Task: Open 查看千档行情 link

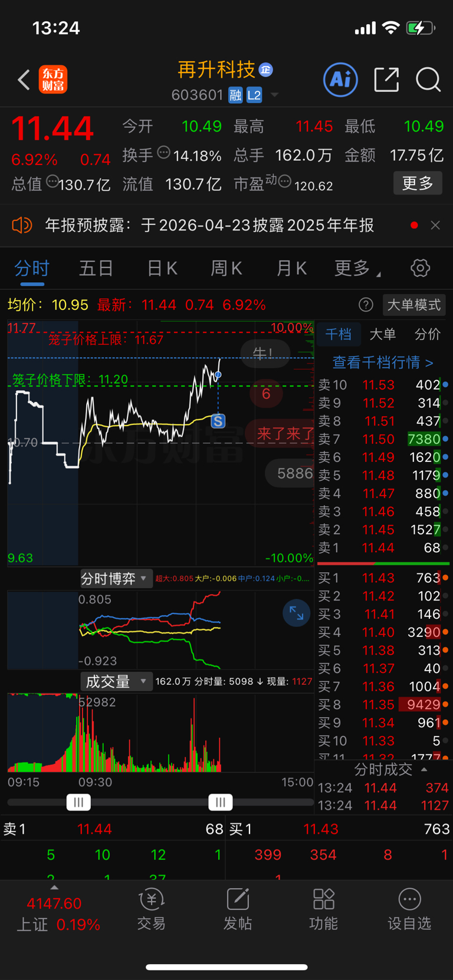Action: pyautogui.click(x=383, y=362)
